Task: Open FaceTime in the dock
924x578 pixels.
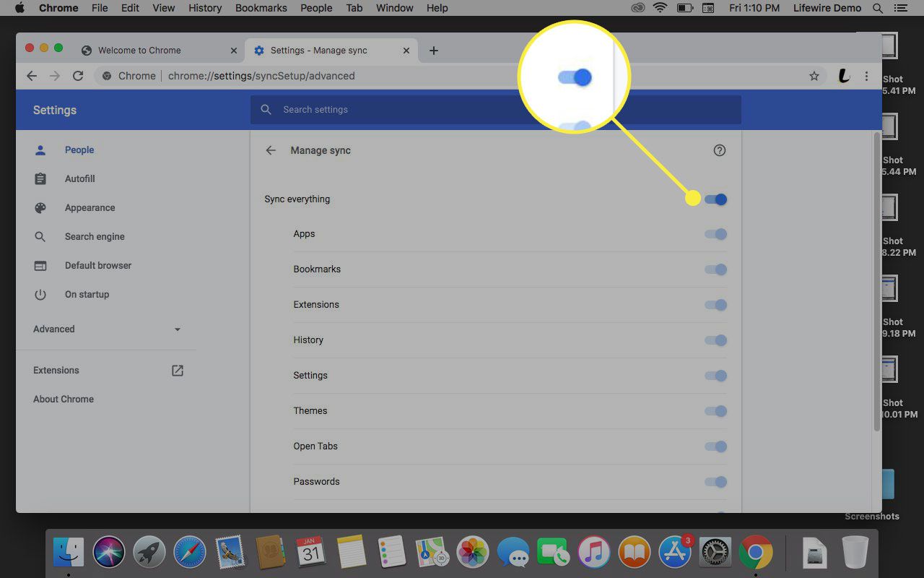Action: tap(554, 553)
